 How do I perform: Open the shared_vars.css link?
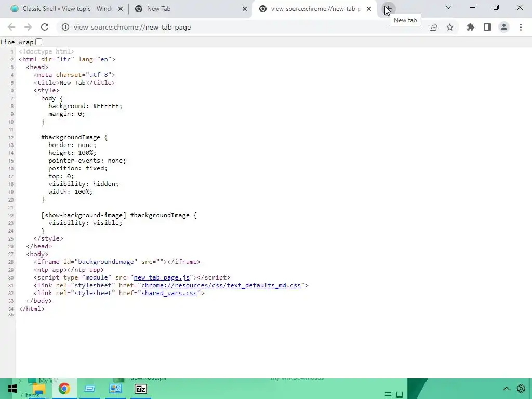pos(169,293)
